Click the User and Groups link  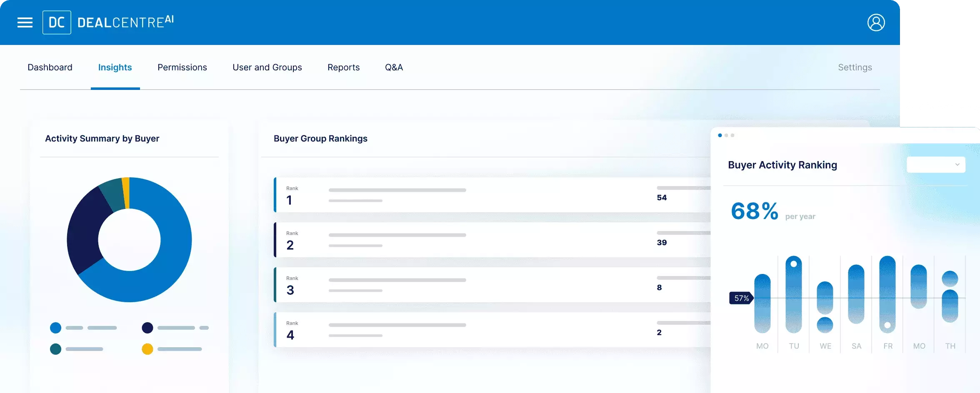[x=267, y=67]
